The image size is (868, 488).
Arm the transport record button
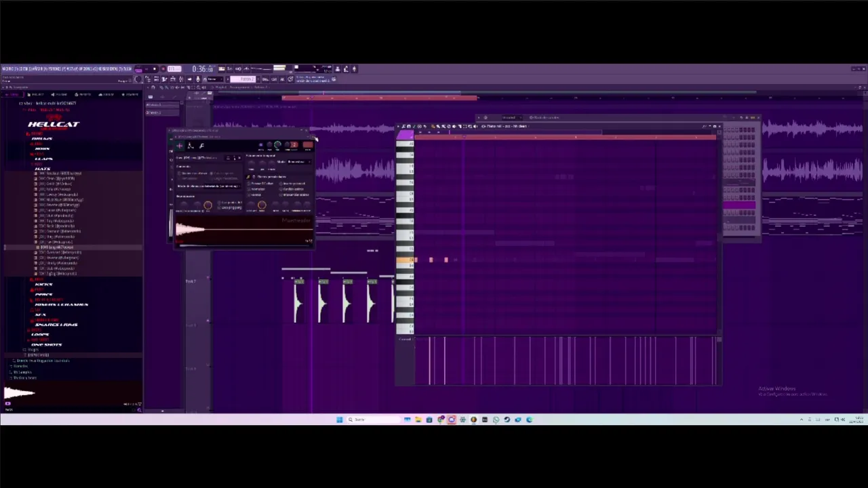(163, 68)
